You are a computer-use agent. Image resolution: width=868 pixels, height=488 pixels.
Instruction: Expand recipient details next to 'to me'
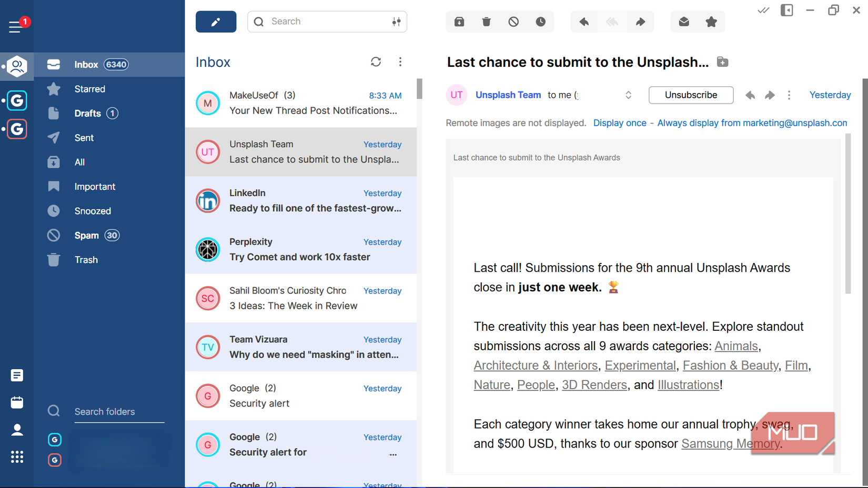(628, 95)
